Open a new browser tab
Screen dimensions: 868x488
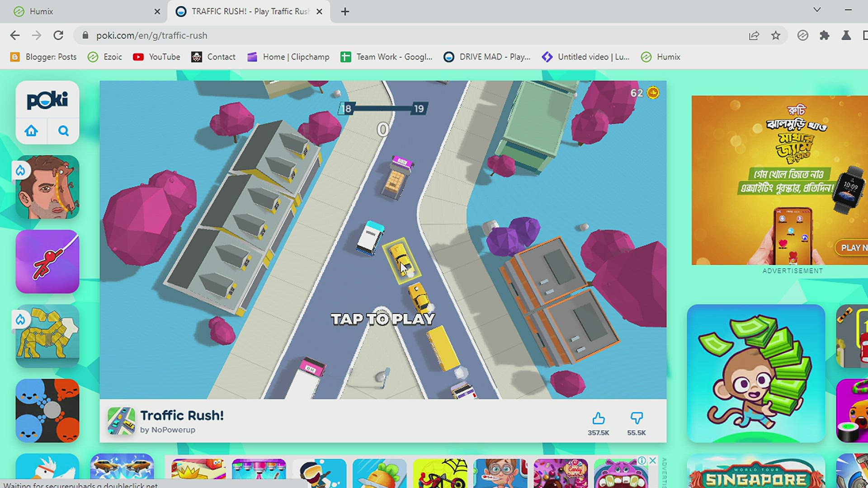(345, 12)
